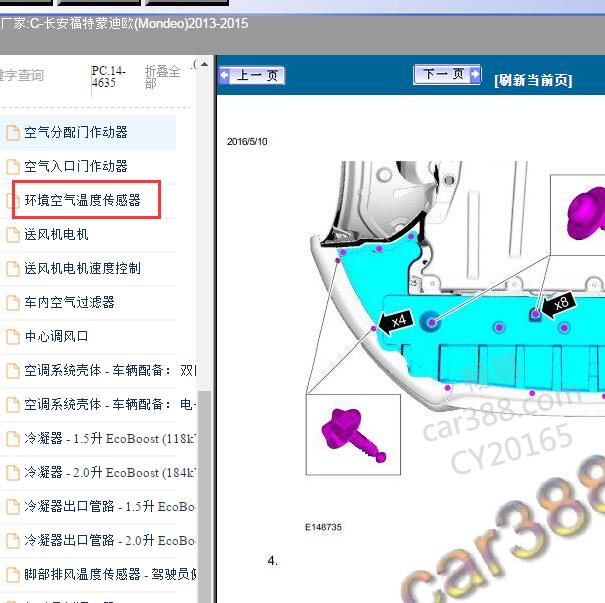Go to next page 下一页
This screenshot has width=605, height=603.
click(x=447, y=74)
